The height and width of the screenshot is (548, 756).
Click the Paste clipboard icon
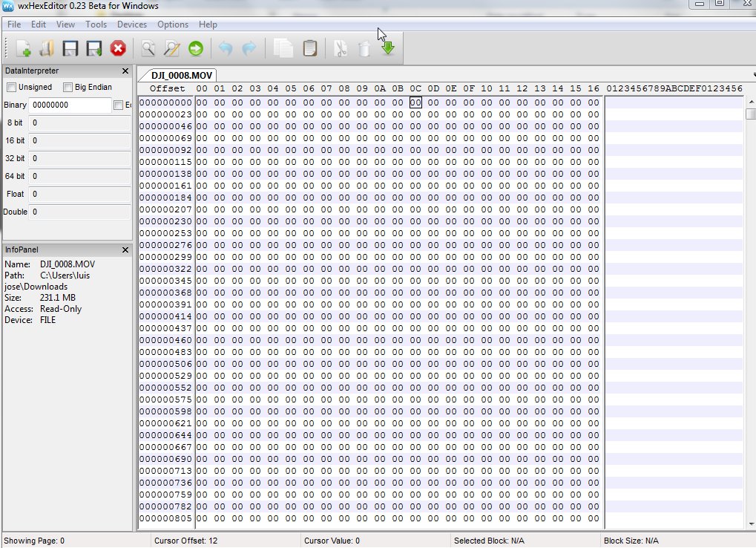(x=310, y=48)
